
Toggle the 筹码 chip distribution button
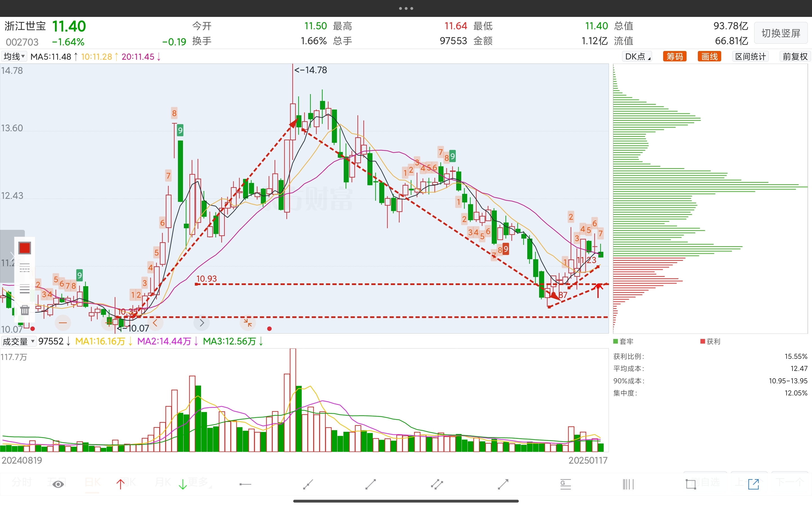pyautogui.click(x=674, y=56)
